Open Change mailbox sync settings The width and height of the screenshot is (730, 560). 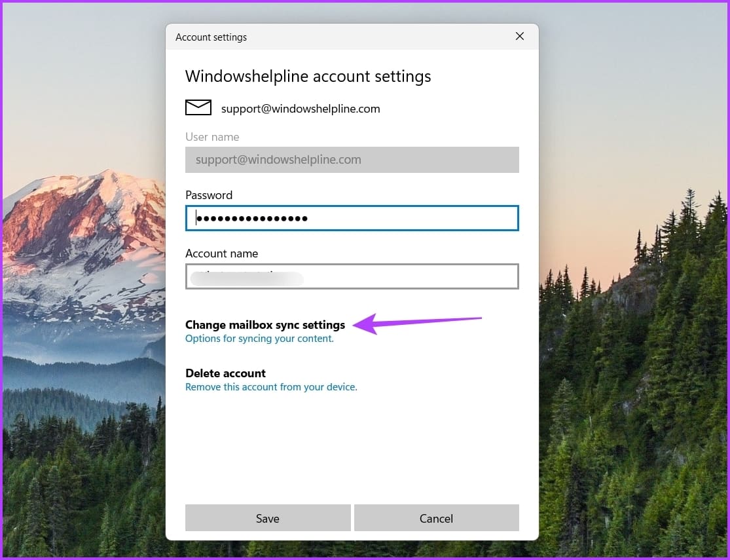click(265, 325)
